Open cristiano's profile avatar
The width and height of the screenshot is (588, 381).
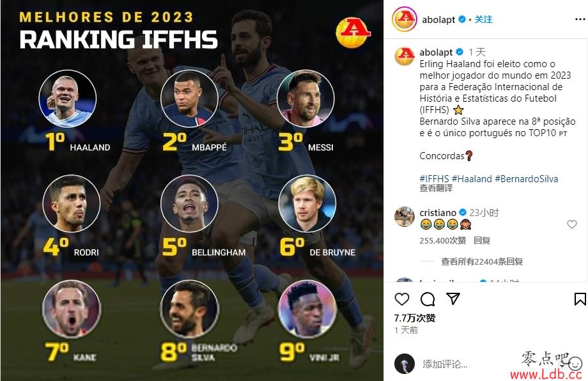tap(405, 216)
